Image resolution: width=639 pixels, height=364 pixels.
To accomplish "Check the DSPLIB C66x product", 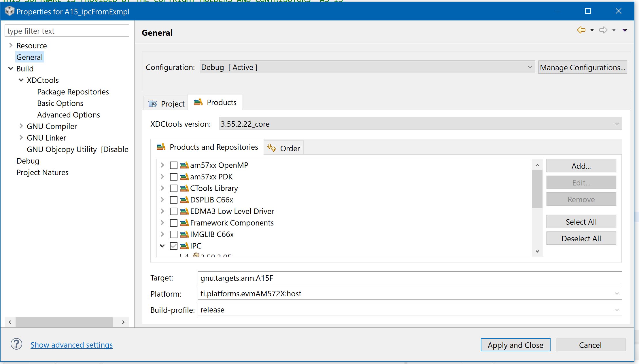I will pos(173,200).
